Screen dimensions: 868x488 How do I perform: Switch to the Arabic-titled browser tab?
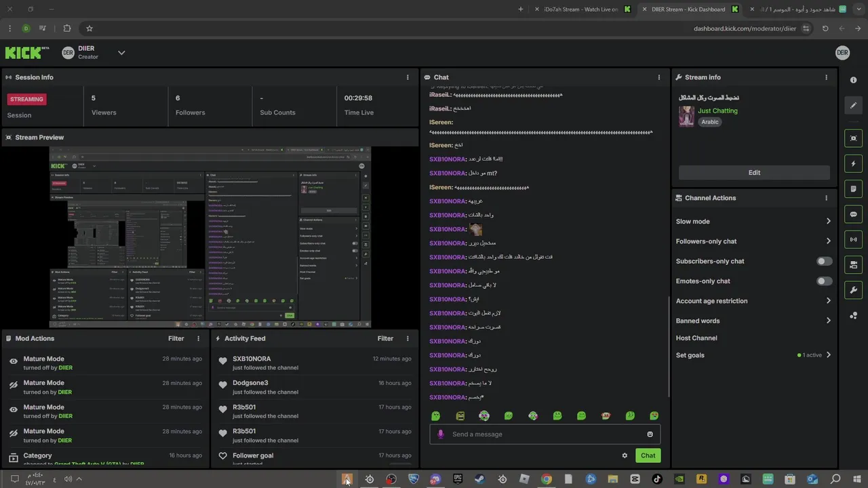click(799, 9)
